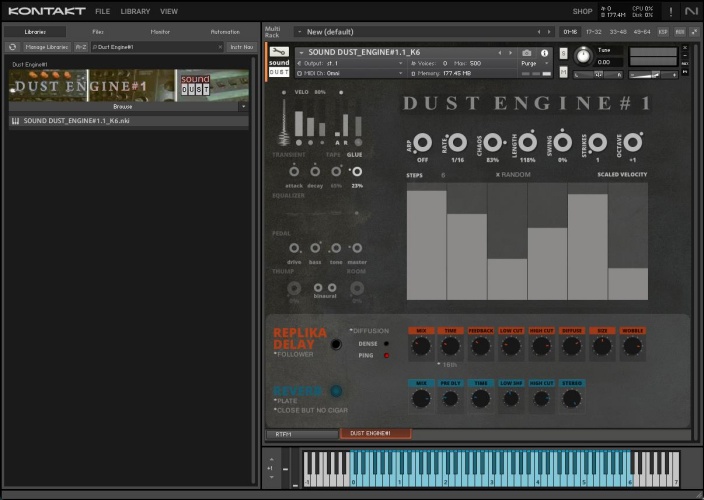Click the refresh libraries icon
The height and width of the screenshot is (500, 704).
[x=11, y=47]
